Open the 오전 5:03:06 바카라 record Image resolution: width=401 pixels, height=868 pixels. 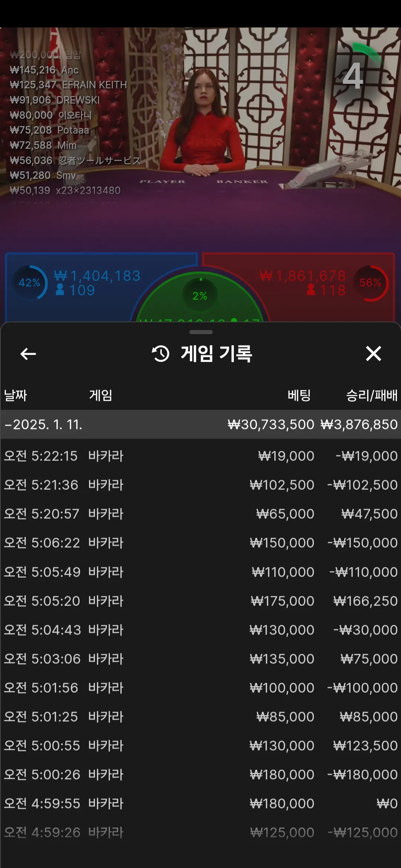click(x=200, y=659)
